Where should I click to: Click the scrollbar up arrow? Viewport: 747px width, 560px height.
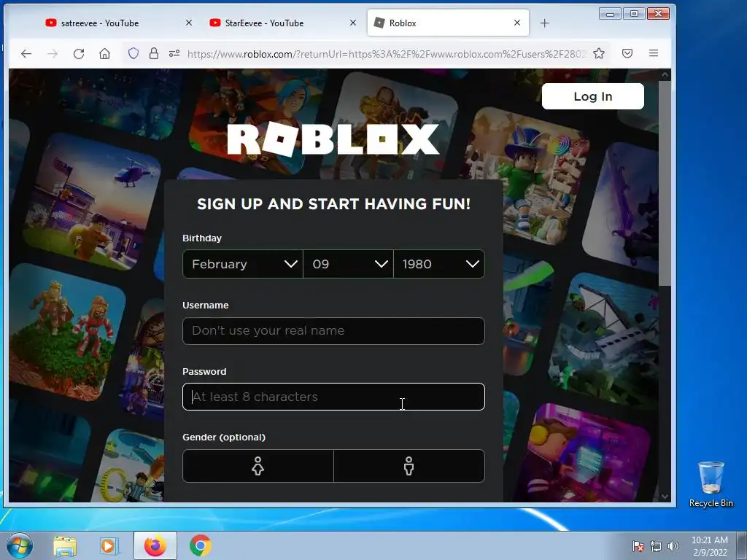coord(665,75)
